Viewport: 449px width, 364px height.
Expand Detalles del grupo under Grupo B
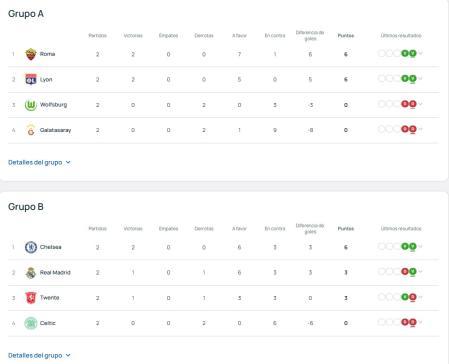point(39,355)
